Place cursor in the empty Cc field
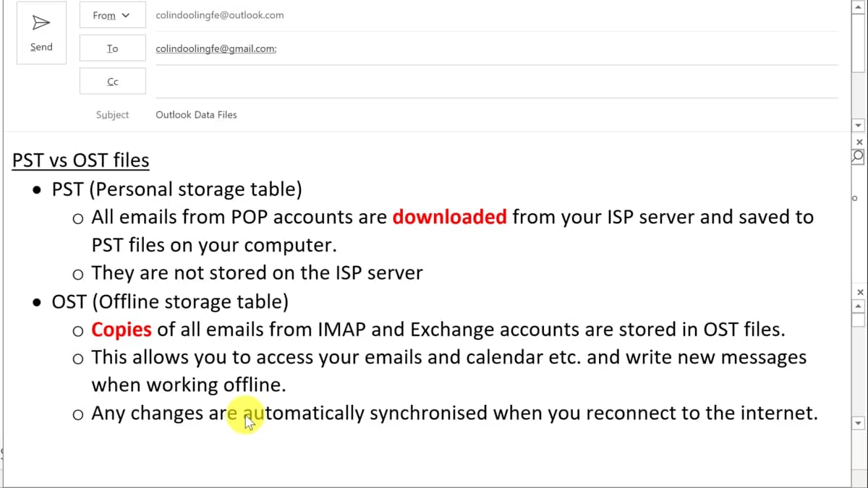868x488 pixels. 496,82
